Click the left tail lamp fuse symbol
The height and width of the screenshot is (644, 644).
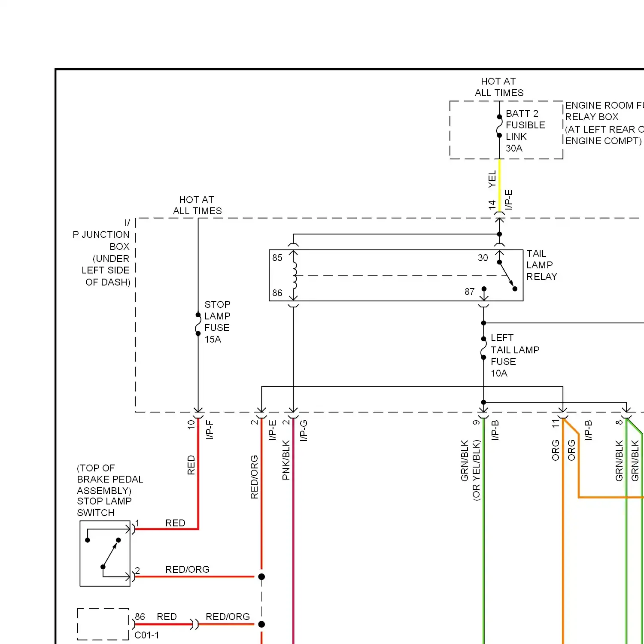click(483, 348)
